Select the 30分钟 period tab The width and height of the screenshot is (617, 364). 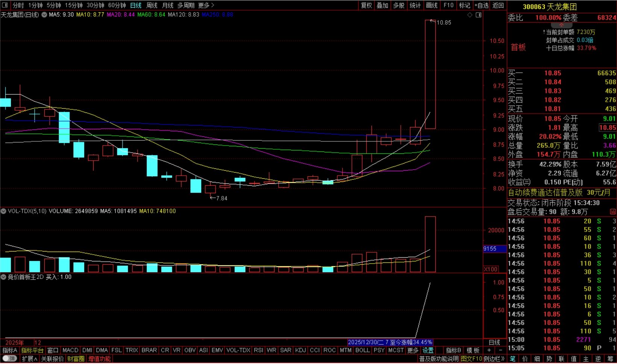96,5
